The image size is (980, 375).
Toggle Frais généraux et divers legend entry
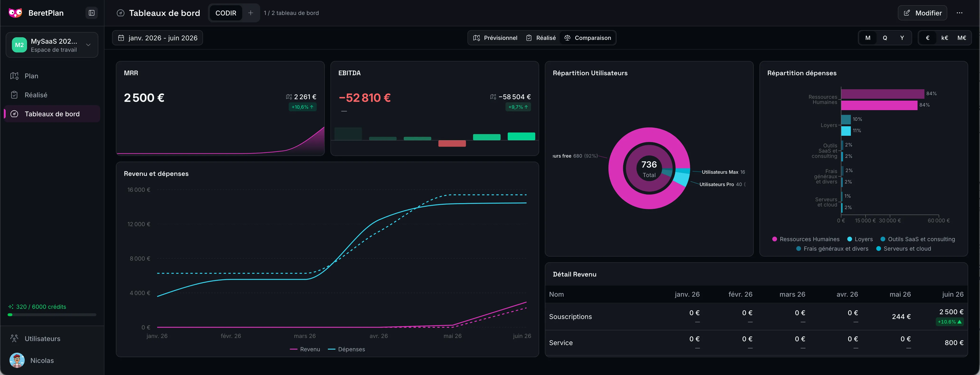coord(832,249)
